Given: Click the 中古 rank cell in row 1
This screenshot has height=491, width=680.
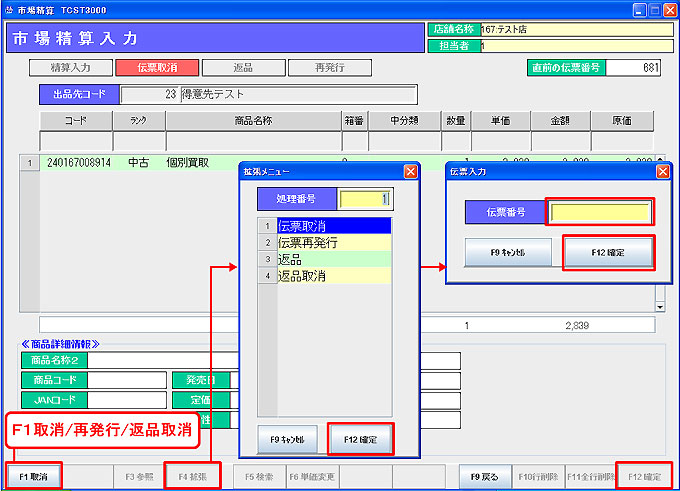Looking at the screenshot, I should point(139,163).
